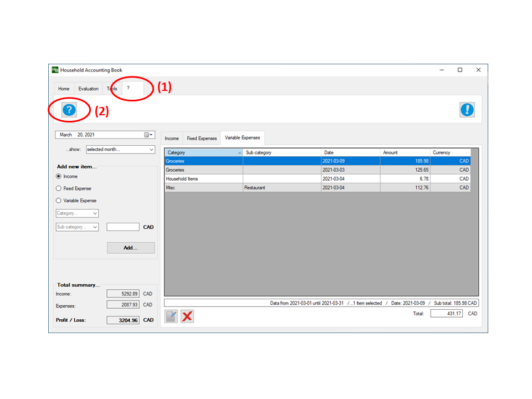This screenshot has height=399, width=532.
Task: Open the calendar picker on date field
Action: [149, 135]
